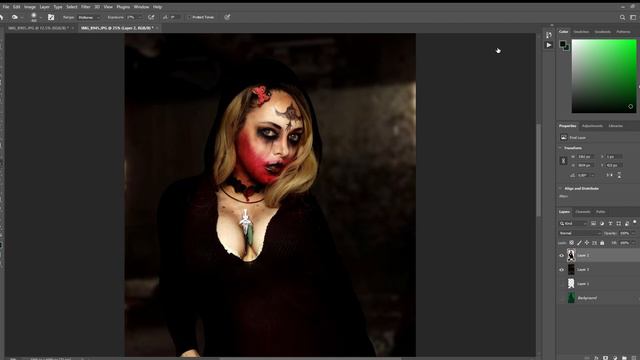The width and height of the screenshot is (640, 360).
Task: Switch to the Adjustments tab
Action: point(592,126)
